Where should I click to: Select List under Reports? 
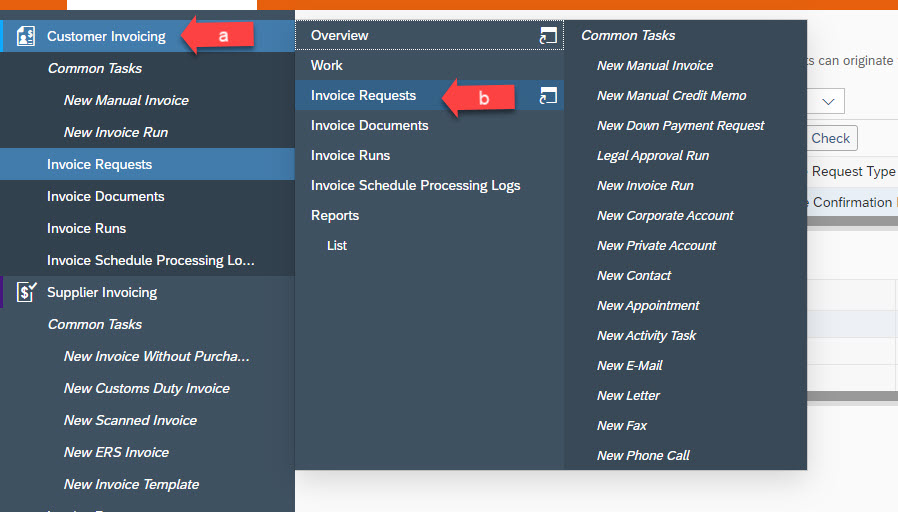click(337, 246)
